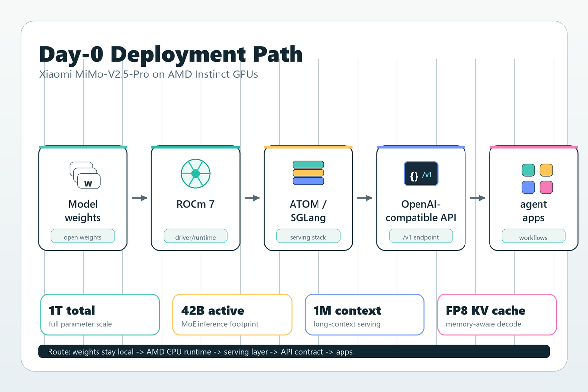Click the arrow pointing to agent apps
The image size is (588, 392).
[x=477, y=198]
